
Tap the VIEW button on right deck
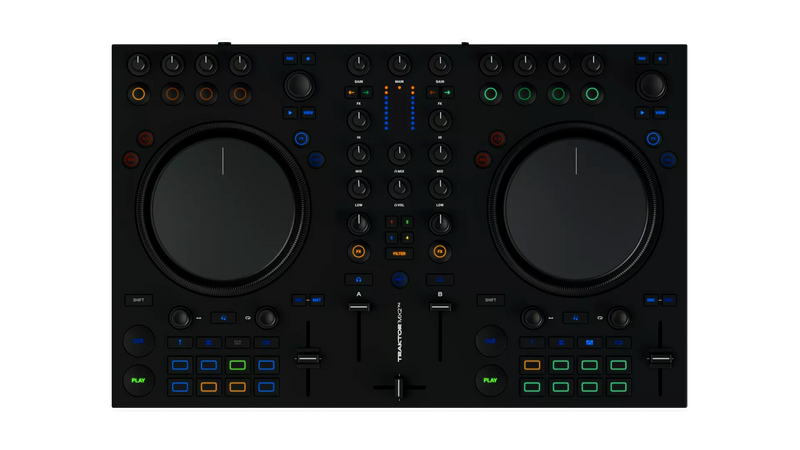(x=660, y=113)
